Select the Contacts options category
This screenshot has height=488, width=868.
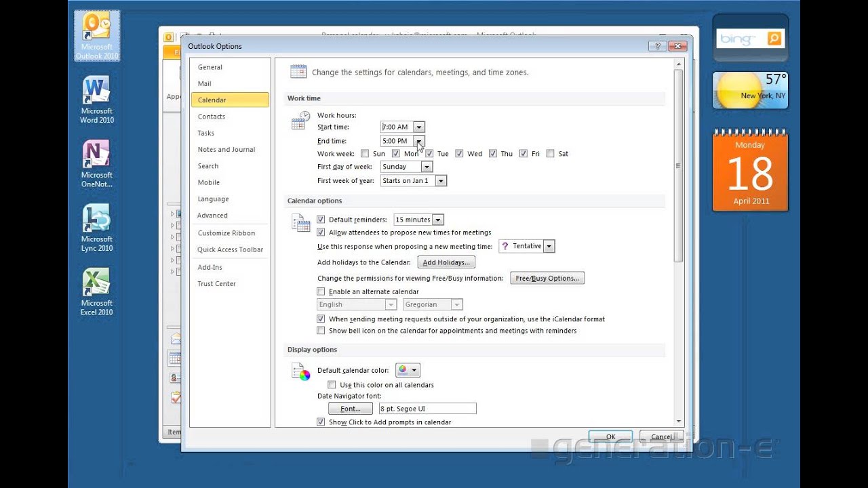(x=229, y=117)
